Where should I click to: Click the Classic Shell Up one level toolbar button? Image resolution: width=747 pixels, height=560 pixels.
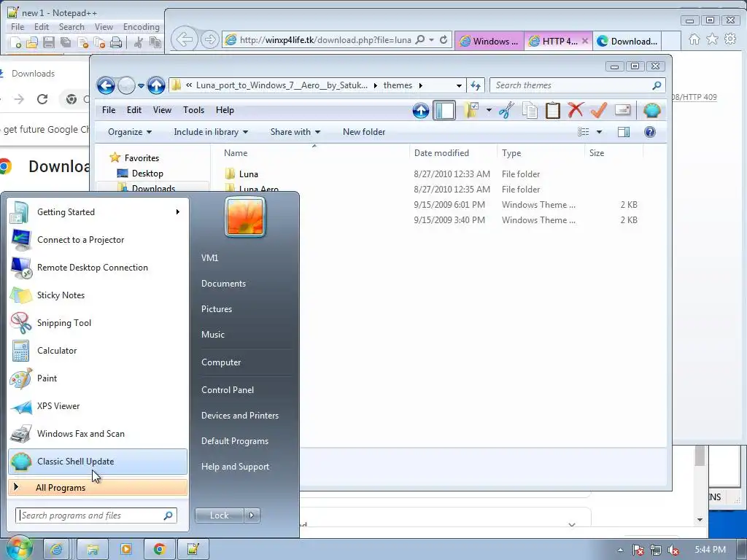click(x=420, y=111)
